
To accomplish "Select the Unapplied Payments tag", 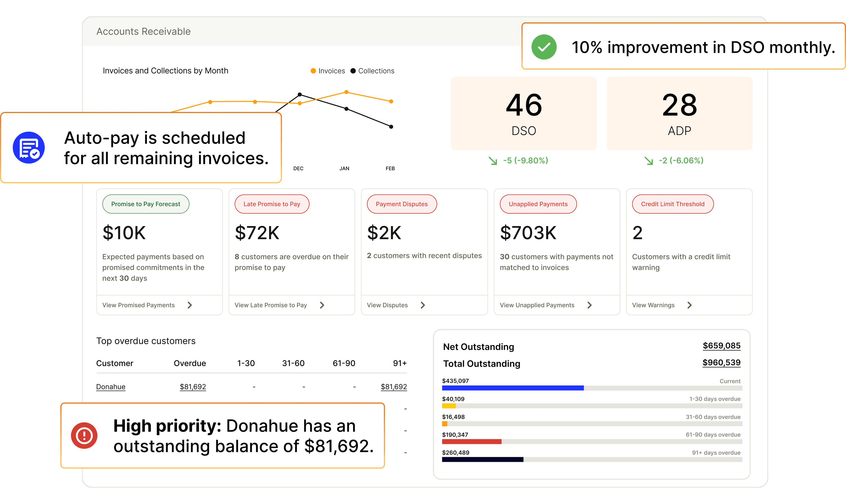I will pyautogui.click(x=538, y=204).
